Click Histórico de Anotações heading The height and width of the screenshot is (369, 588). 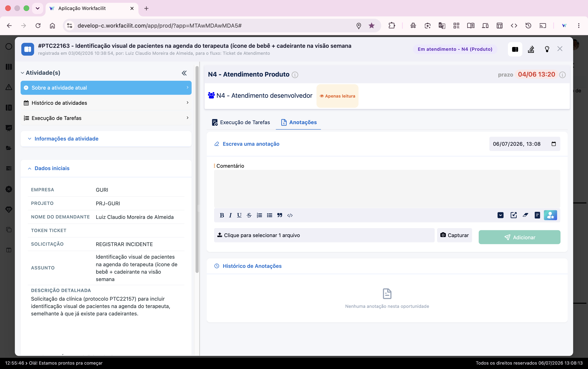coord(252,266)
